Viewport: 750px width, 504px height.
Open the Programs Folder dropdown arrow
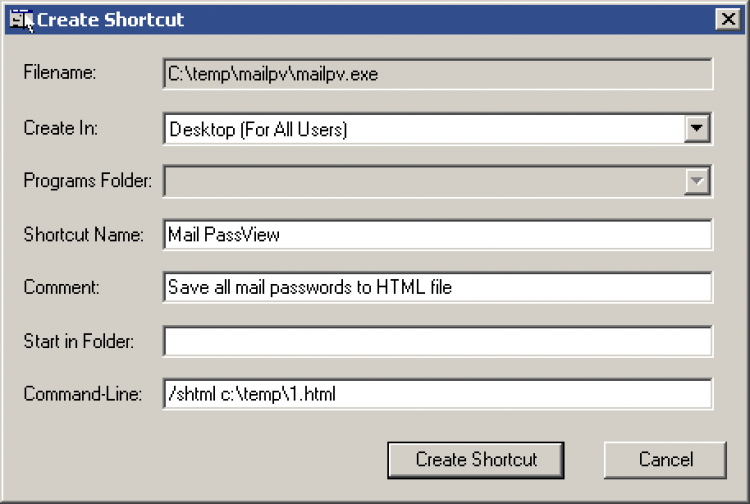click(x=698, y=181)
